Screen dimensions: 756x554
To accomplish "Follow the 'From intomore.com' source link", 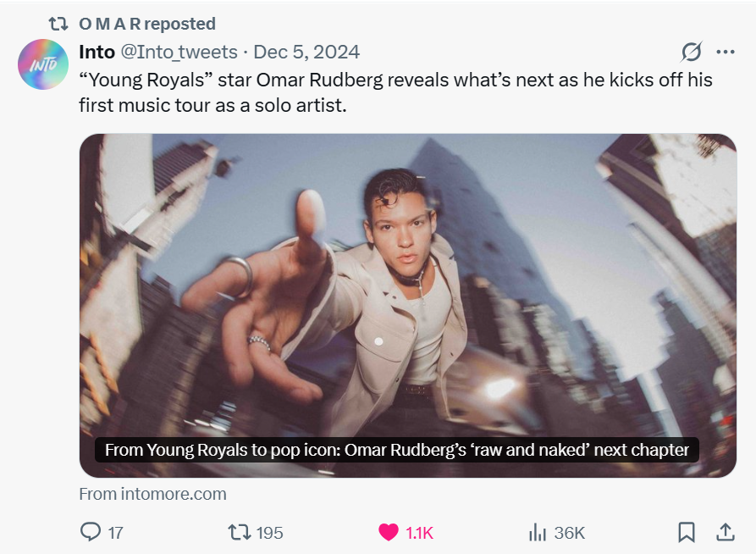I will coord(152,493).
